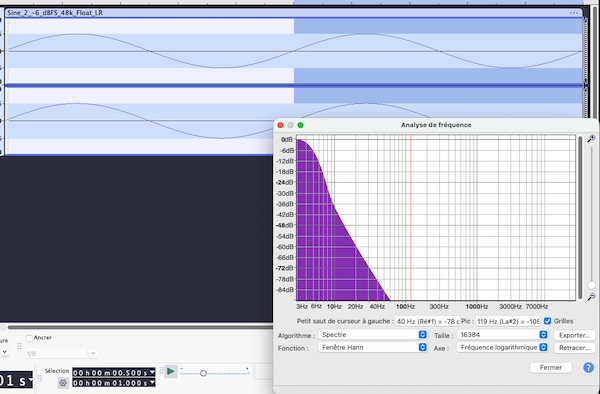Grab the selection toolbar drag handle
The height and width of the screenshot is (394, 600).
[x=40, y=378]
